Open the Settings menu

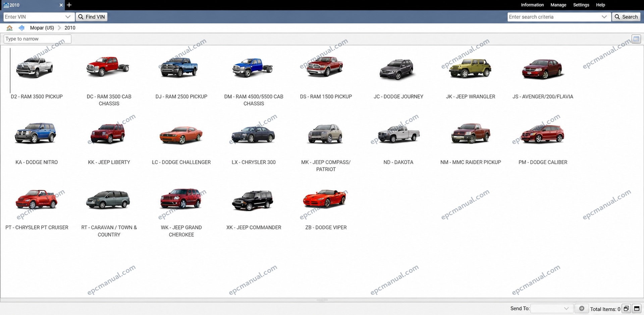[x=581, y=5]
